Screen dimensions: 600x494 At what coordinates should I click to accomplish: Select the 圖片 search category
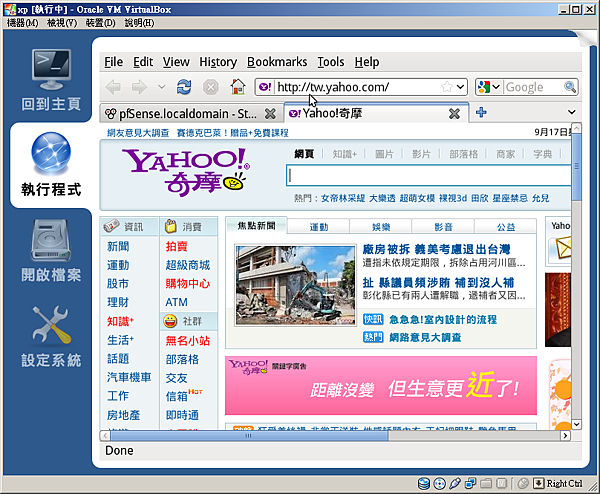384,154
